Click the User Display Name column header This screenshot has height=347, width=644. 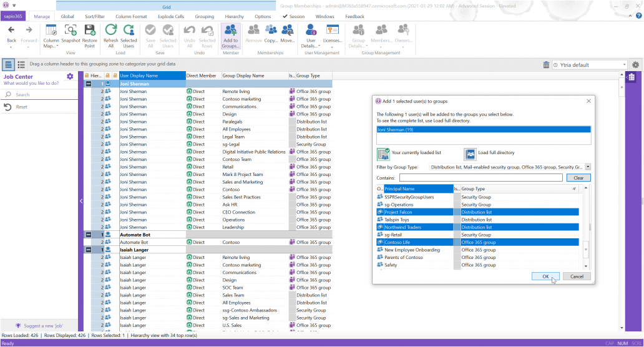[x=152, y=76]
